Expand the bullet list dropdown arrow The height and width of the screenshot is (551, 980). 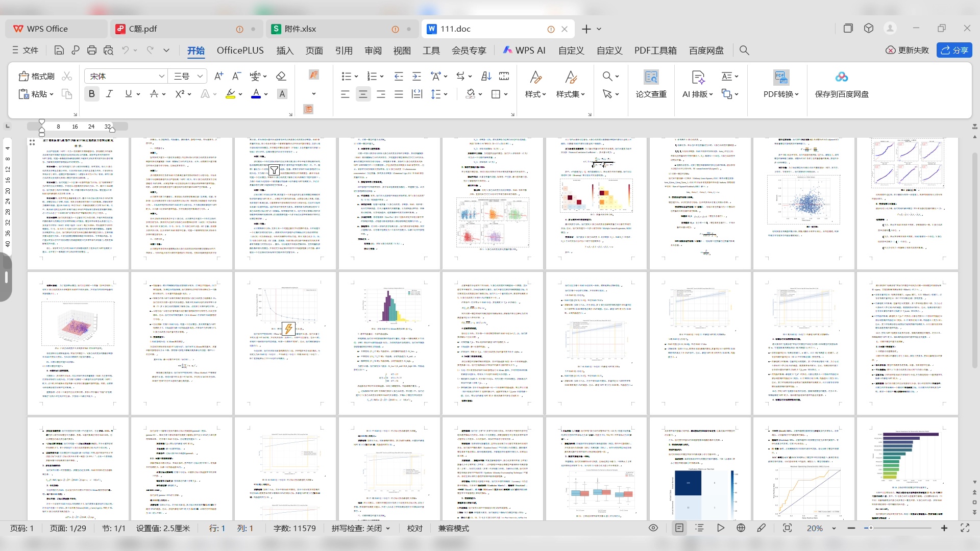pos(356,77)
